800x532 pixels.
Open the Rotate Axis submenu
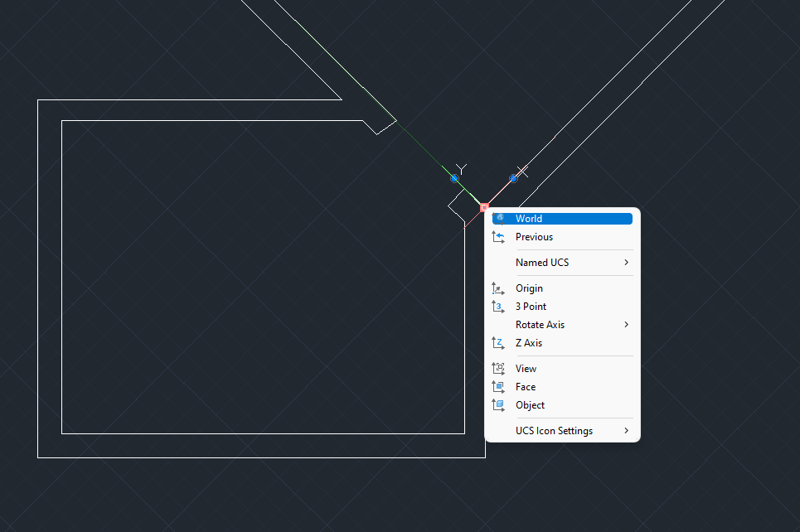tap(562, 325)
